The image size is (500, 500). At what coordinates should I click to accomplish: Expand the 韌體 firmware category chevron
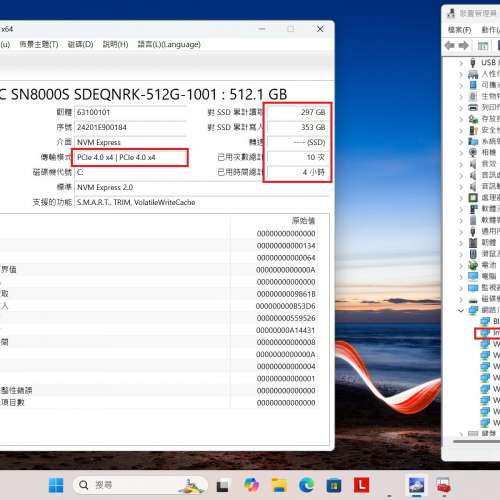461,243
